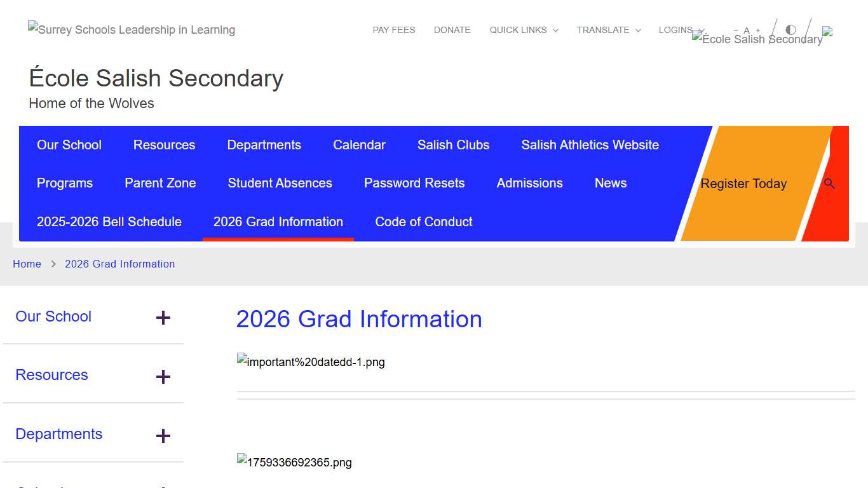Expand the Resources sidebar section

click(x=163, y=377)
